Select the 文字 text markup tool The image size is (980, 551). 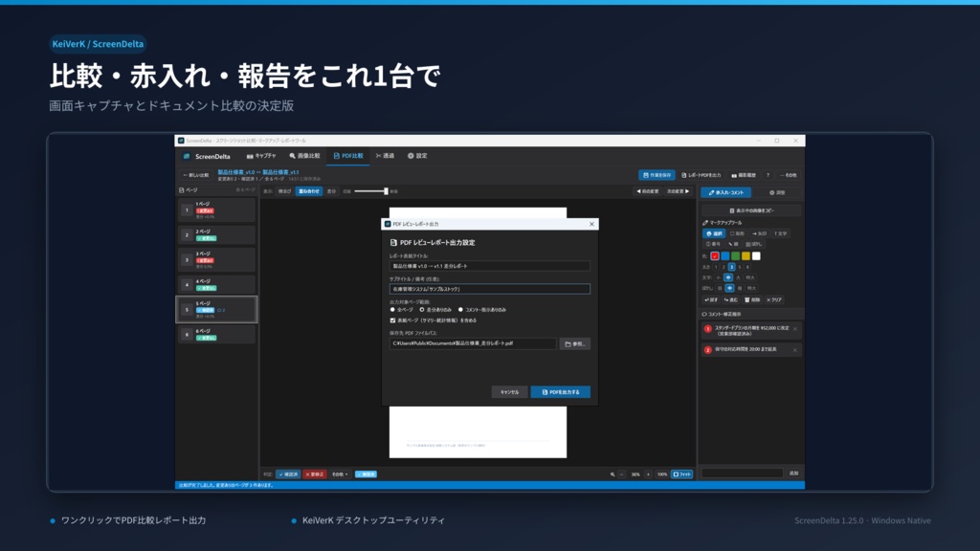[x=781, y=233]
